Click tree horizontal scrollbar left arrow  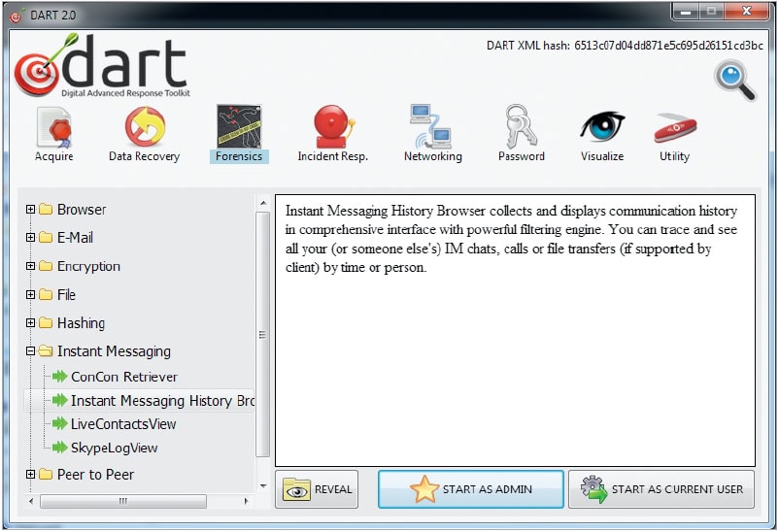pos(31,501)
